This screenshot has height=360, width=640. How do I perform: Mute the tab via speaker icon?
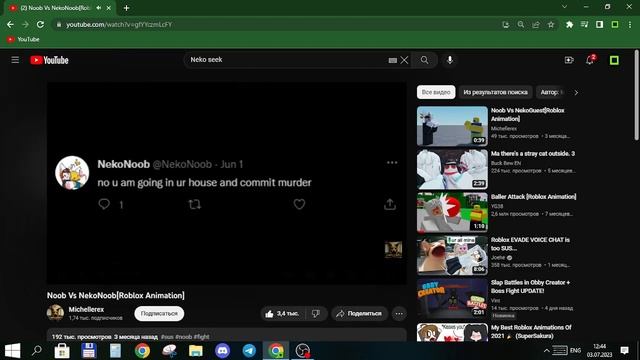point(99,8)
